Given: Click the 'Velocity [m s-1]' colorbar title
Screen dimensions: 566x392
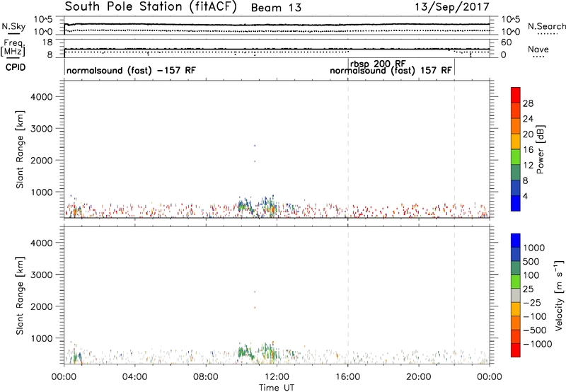Looking at the screenshot, I should (x=560, y=296).
